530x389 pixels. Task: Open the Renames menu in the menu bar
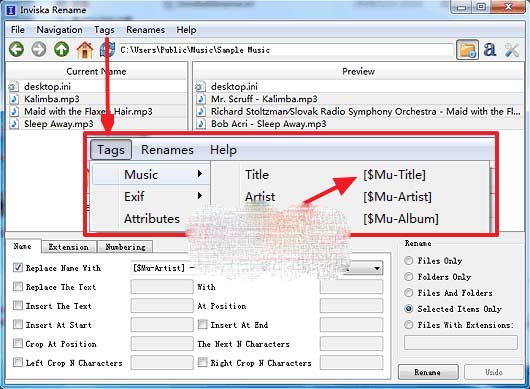click(x=145, y=30)
